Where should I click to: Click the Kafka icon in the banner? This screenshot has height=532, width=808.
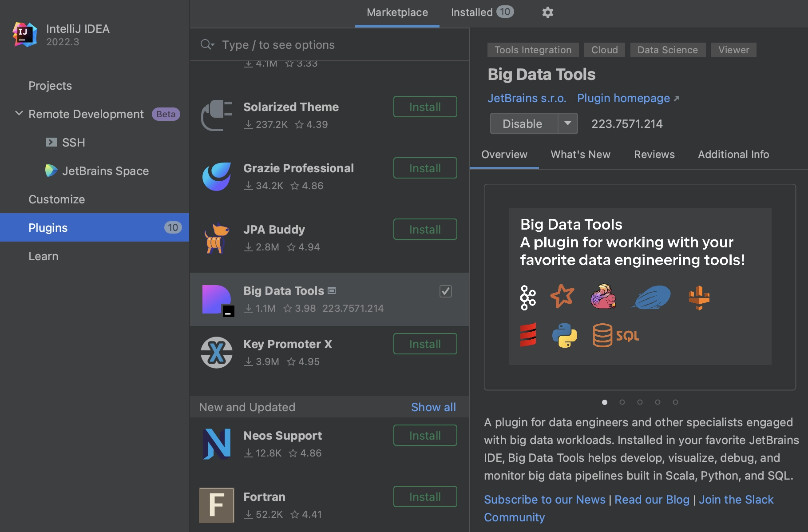pos(528,297)
